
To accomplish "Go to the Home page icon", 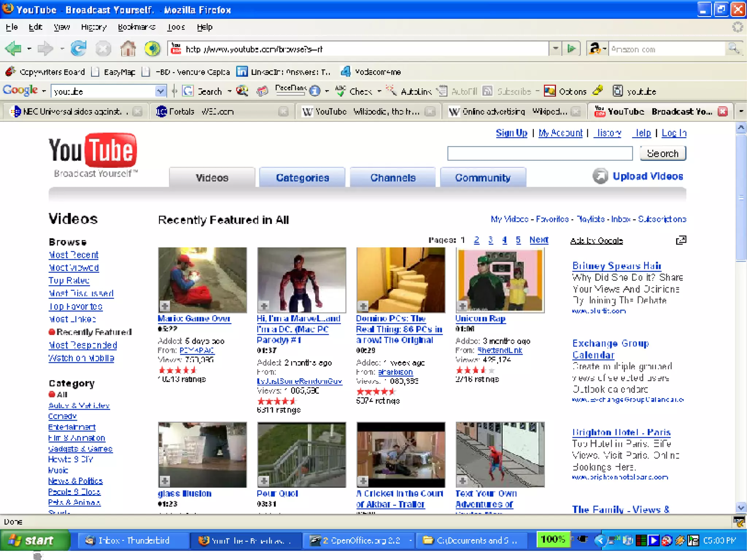I will [128, 49].
